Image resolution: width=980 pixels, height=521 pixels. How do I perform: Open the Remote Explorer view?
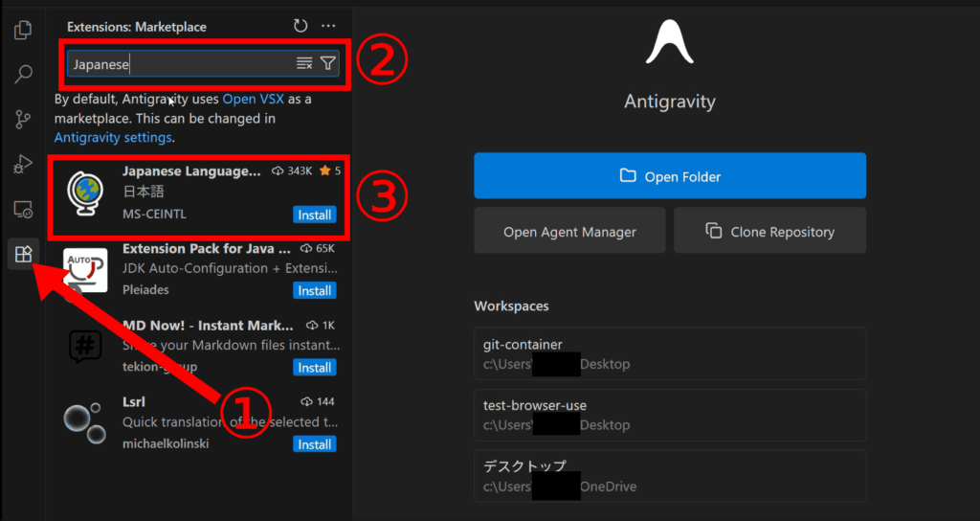point(23,209)
